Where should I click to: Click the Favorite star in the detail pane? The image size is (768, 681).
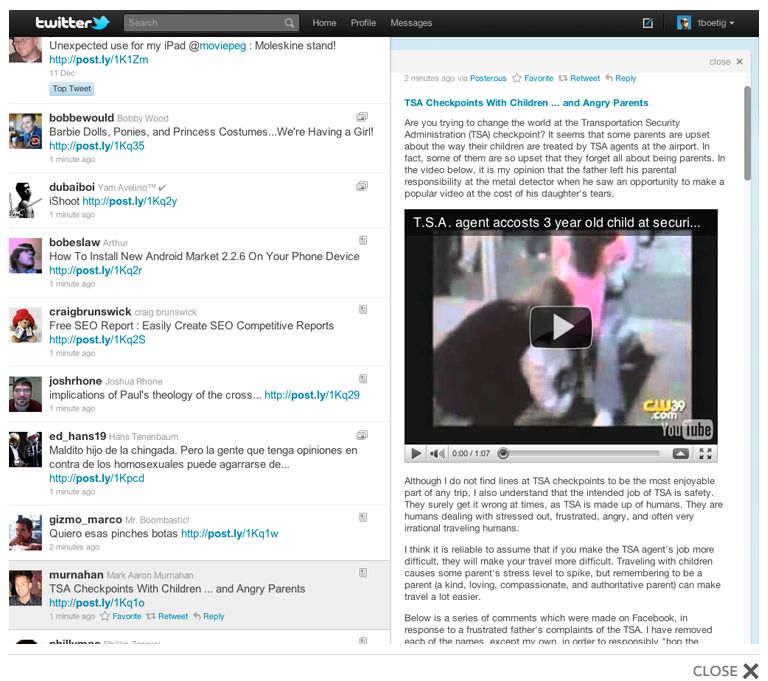tap(517, 78)
